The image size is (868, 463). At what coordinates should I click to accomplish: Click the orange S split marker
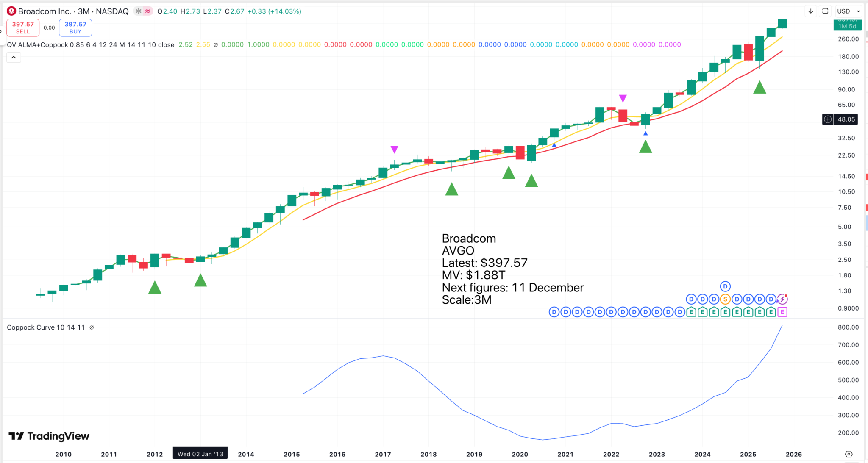(x=725, y=299)
